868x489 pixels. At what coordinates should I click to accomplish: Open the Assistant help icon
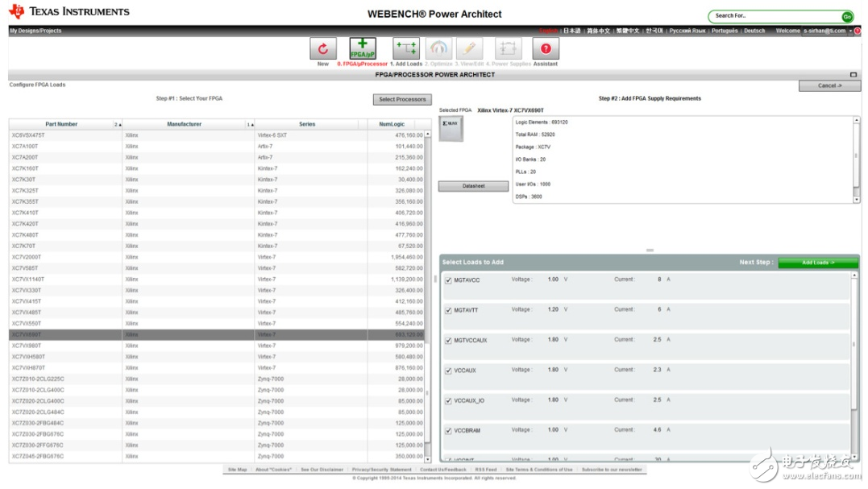click(x=546, y=48)
